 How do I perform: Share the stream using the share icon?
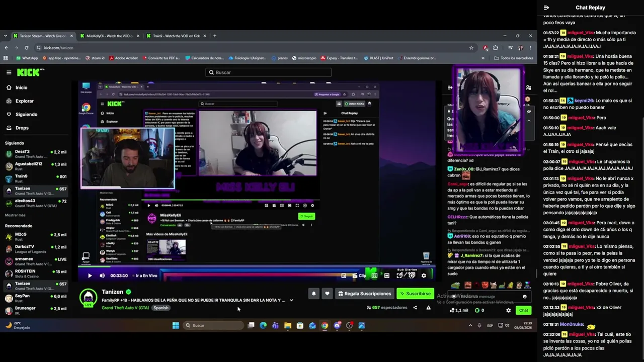pos(415,308)
